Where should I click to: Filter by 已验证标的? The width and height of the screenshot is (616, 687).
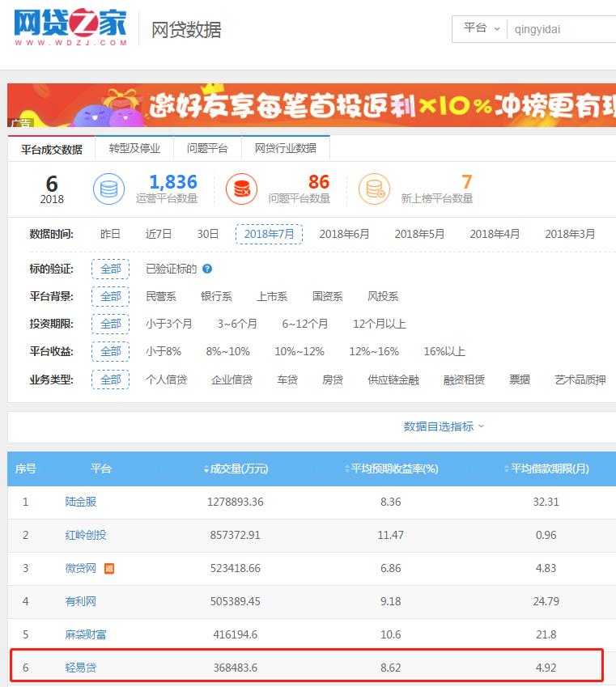click(171, 269)
